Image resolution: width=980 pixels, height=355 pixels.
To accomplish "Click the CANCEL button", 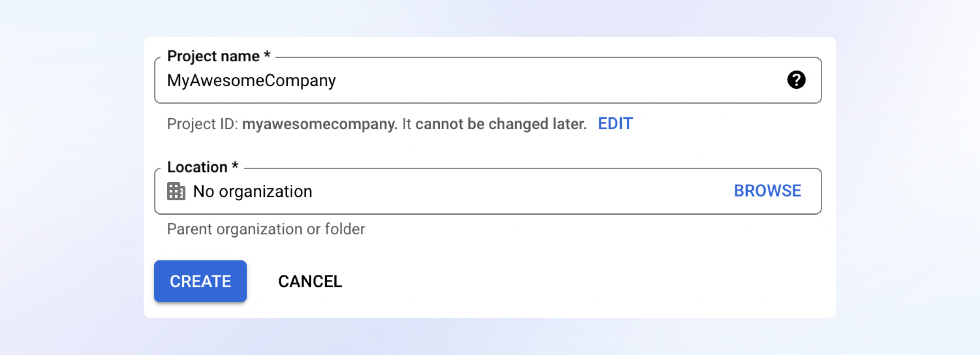I will [x=310, y=281].
